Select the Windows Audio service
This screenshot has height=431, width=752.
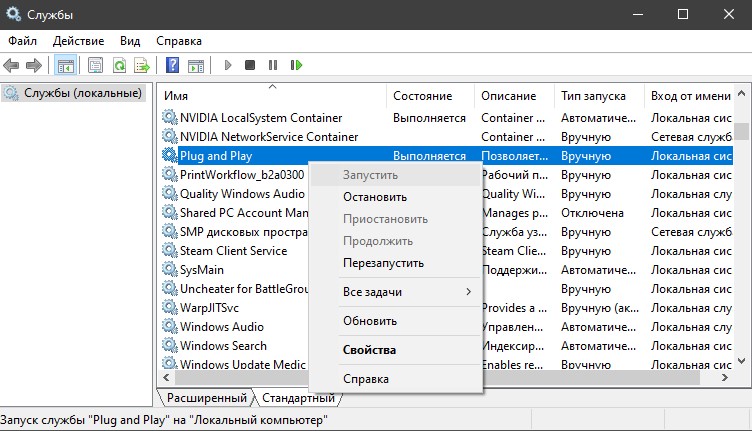tap(222, 327)
